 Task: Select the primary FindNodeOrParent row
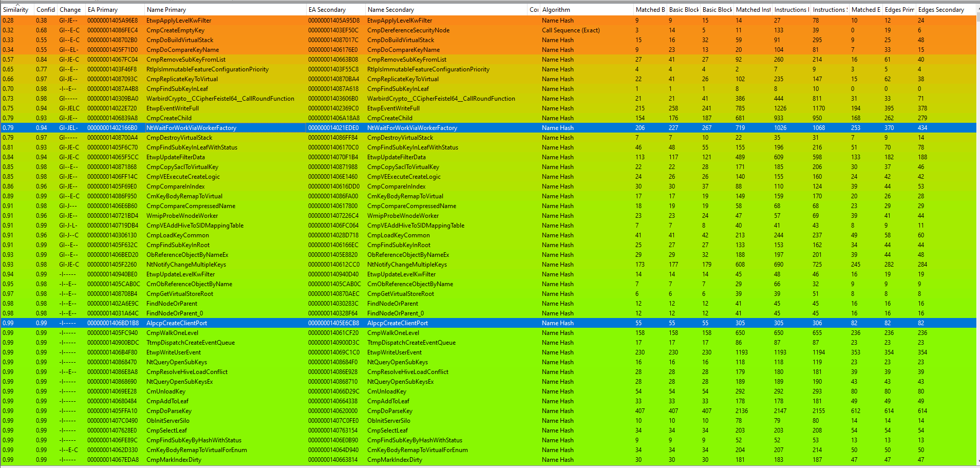pos(172,304)
